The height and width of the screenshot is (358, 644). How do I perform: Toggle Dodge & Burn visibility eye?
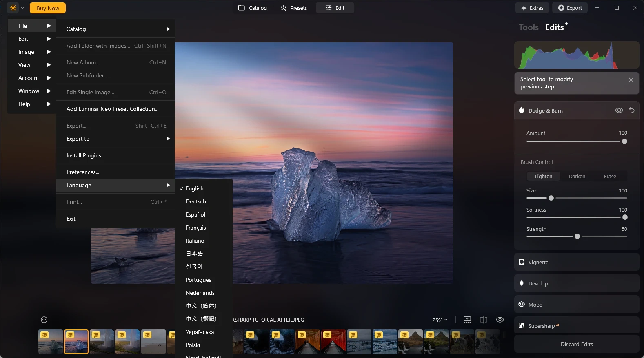pos(619,110)
